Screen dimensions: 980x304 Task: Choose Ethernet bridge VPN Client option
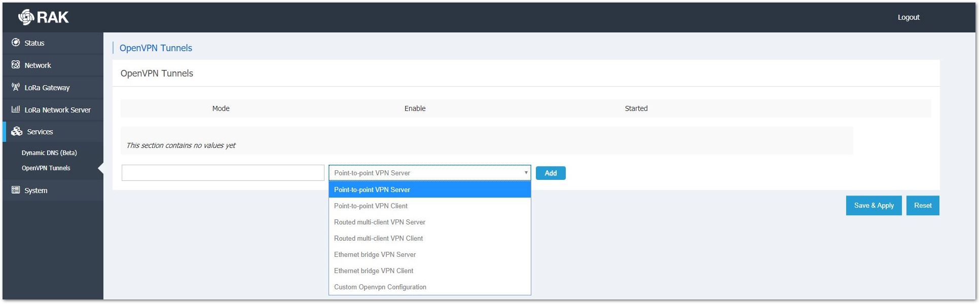[x=430, y=271]
